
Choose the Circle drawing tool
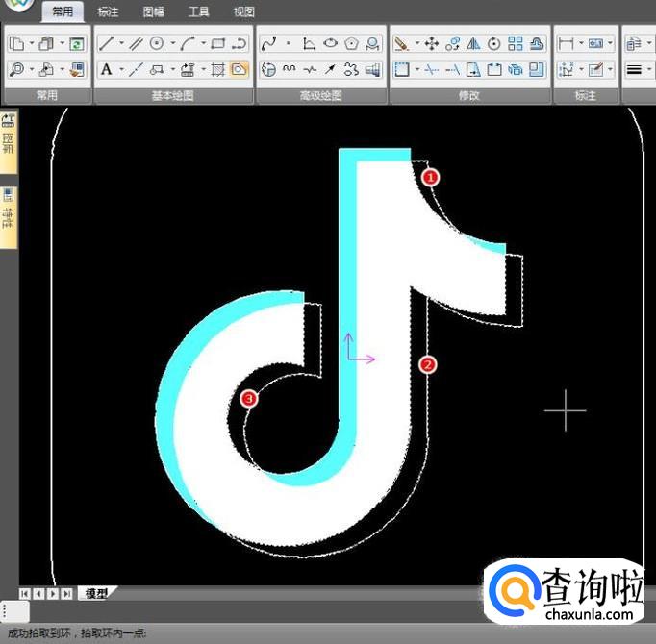pyautogui.click(x=156, y=43)
